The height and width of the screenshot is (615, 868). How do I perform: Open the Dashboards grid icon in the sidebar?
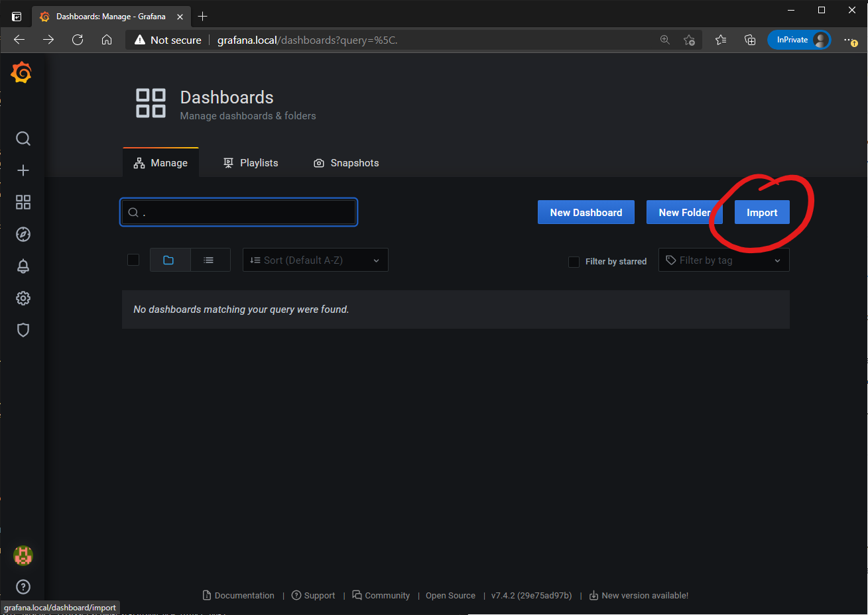(23, 202)
